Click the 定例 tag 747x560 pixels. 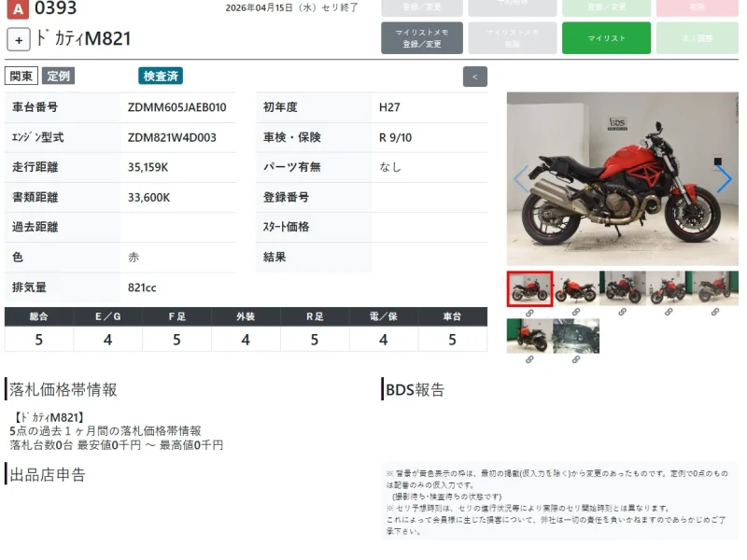[58, 77]
